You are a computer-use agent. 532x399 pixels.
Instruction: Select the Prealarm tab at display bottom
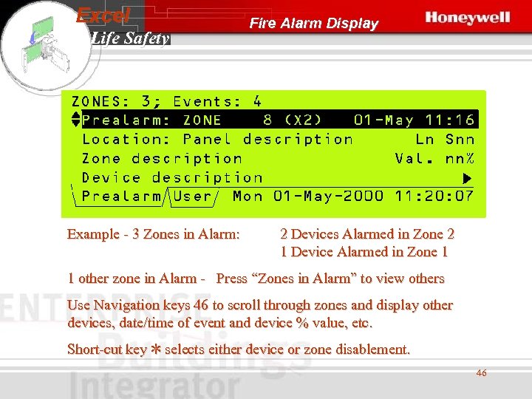(x=121, y=197)
